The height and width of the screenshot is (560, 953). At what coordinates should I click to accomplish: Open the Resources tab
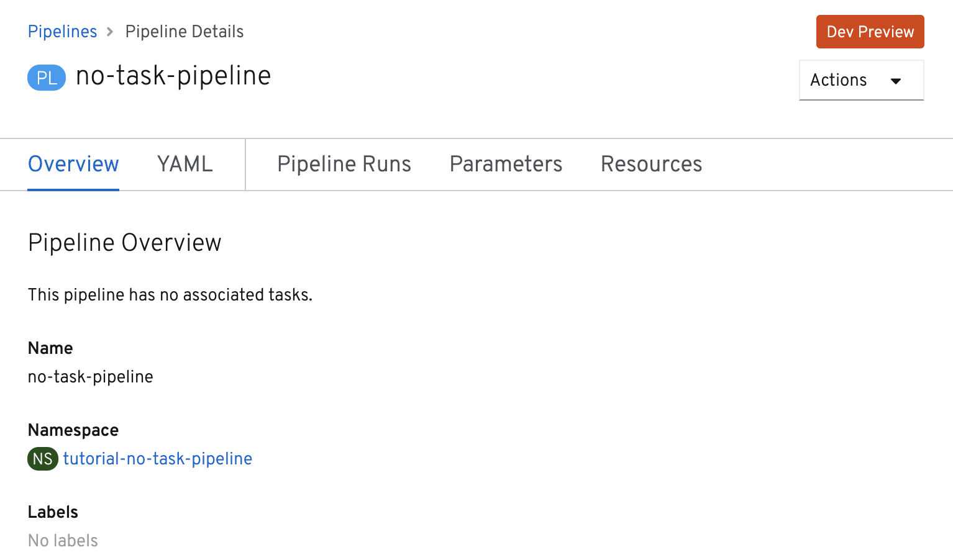click(651, 165)
